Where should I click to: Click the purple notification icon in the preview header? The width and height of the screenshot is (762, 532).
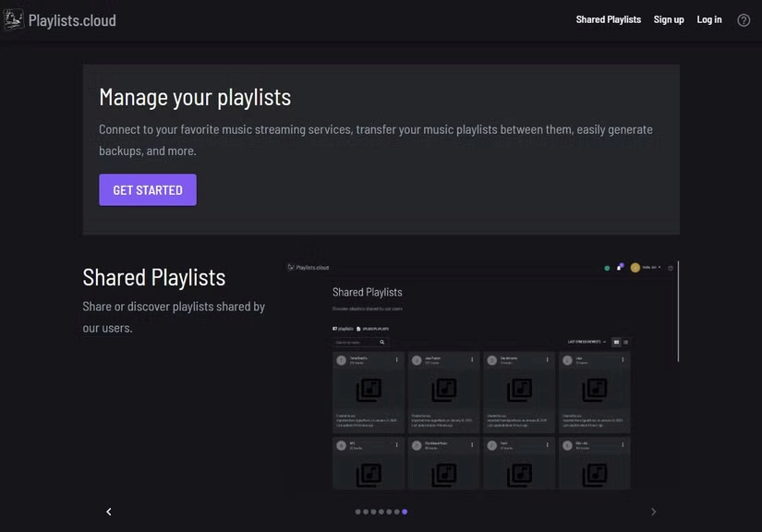(620, 266)
